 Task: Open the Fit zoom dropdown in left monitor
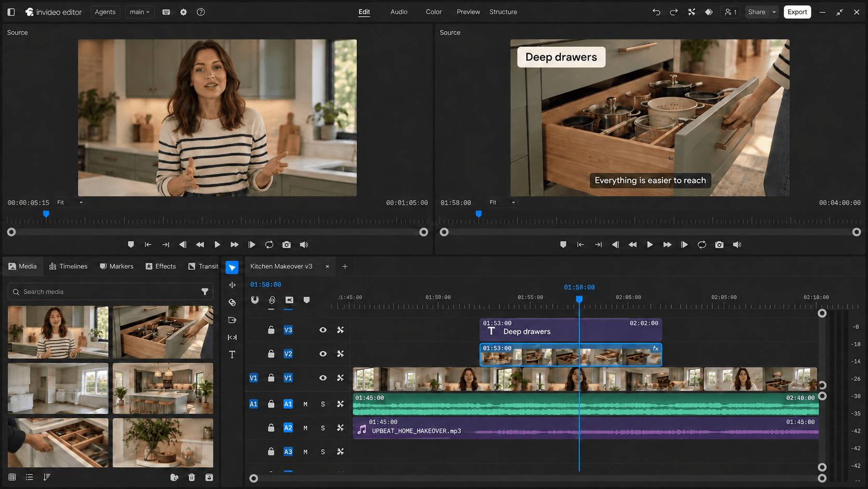(70, 203)
